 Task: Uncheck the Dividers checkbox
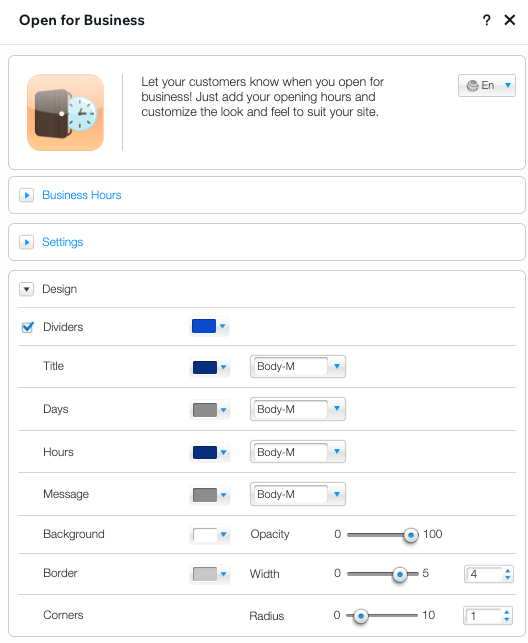coord(27,327)
